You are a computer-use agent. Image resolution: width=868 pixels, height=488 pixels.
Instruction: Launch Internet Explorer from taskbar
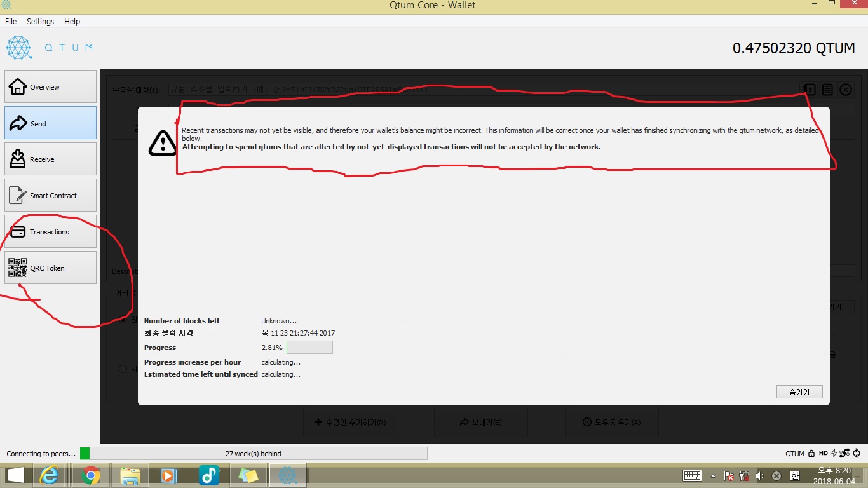click(50, 475)
